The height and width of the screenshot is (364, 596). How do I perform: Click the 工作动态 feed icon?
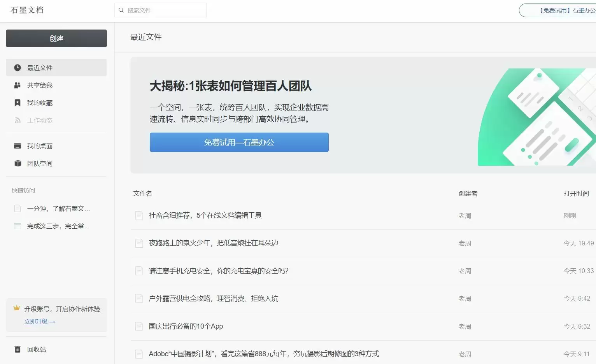(x=17, y=120)
